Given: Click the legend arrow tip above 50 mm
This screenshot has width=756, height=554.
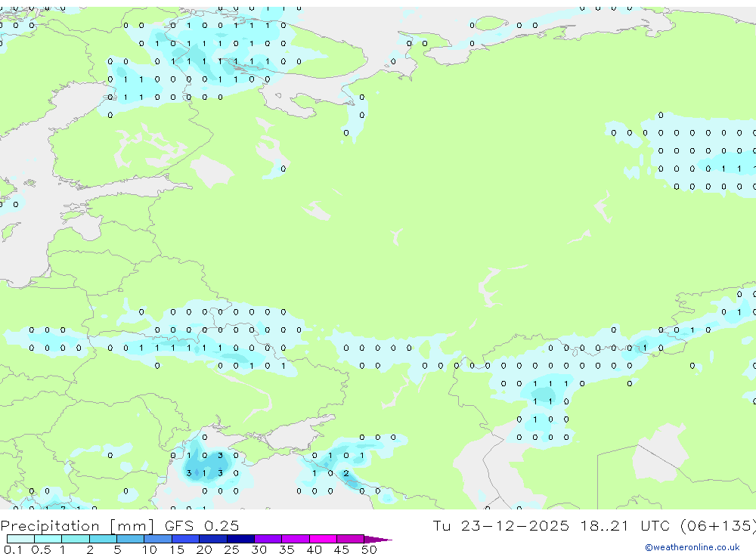Looking at the screenshot, I should [378, 540].
